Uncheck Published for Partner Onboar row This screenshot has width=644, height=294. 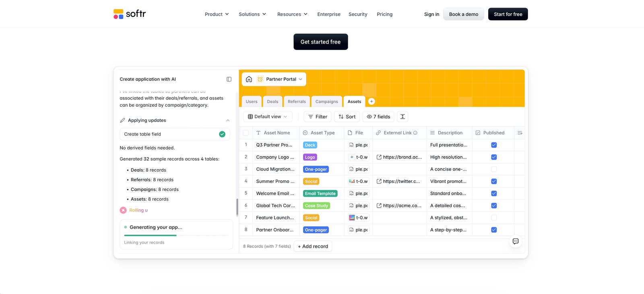(x=494, y=230)
